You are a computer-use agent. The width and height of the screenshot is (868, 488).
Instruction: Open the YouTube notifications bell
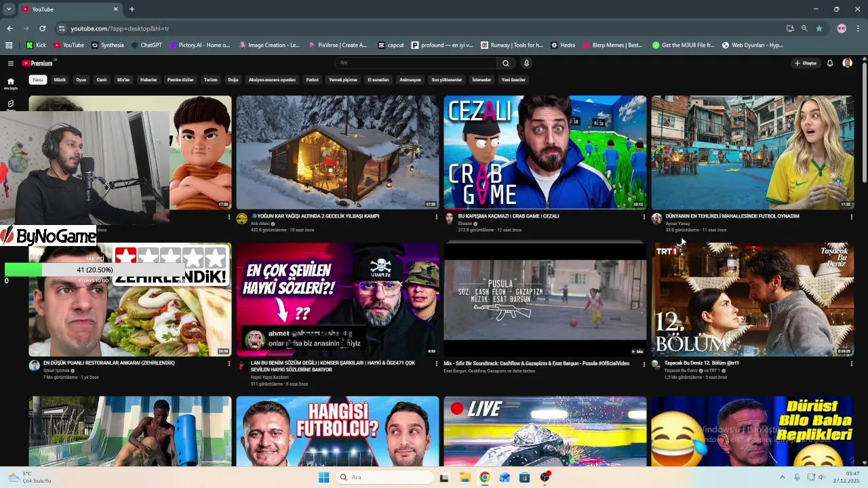830,63
